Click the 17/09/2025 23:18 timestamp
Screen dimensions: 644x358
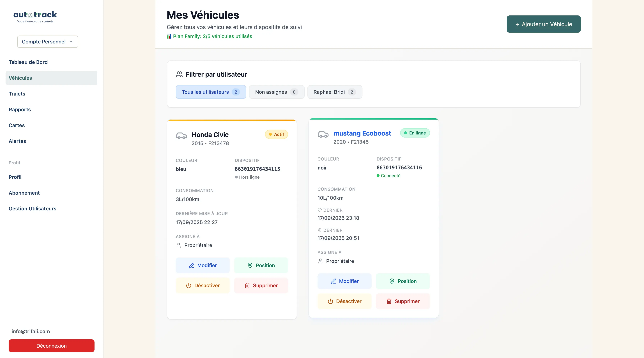338,218
